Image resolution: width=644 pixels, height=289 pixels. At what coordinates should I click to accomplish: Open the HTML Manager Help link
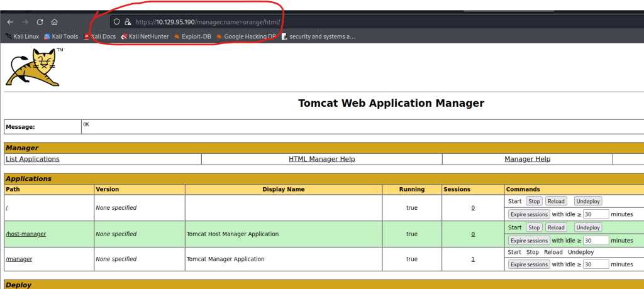coord(321,159)
